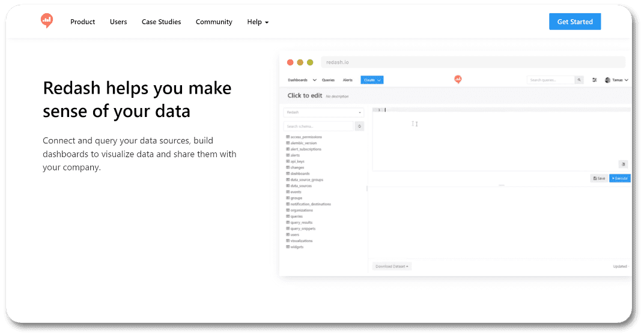Focus the Search schema field
Screen dimensions: 644x336
tap(318, 127)
